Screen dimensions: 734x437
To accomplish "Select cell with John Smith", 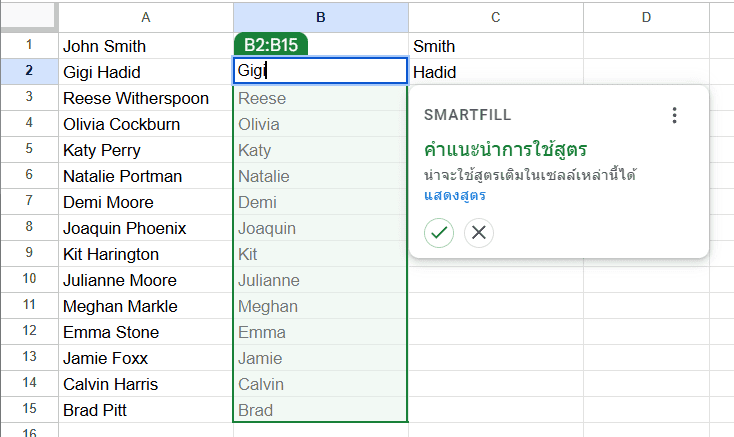I will pos(146,46).
